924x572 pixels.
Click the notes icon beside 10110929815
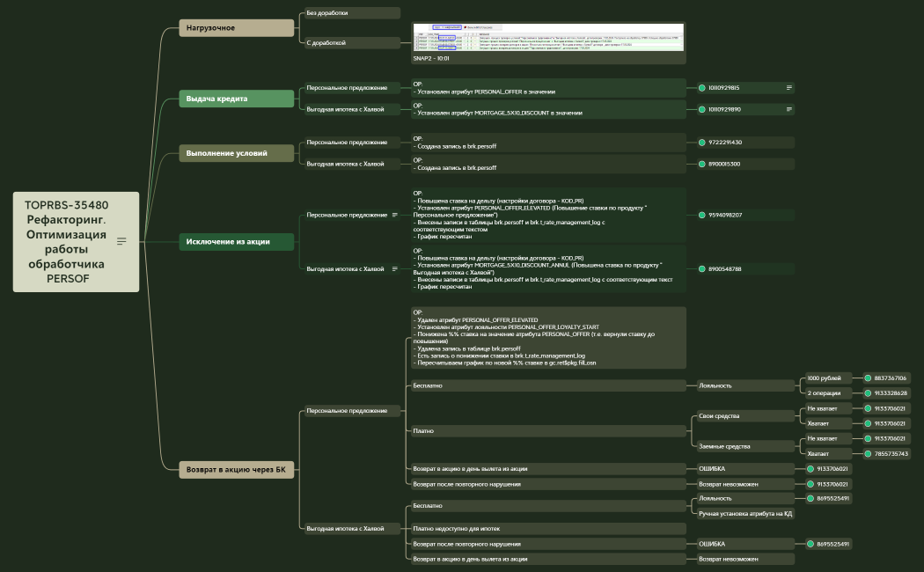[789, 88]
